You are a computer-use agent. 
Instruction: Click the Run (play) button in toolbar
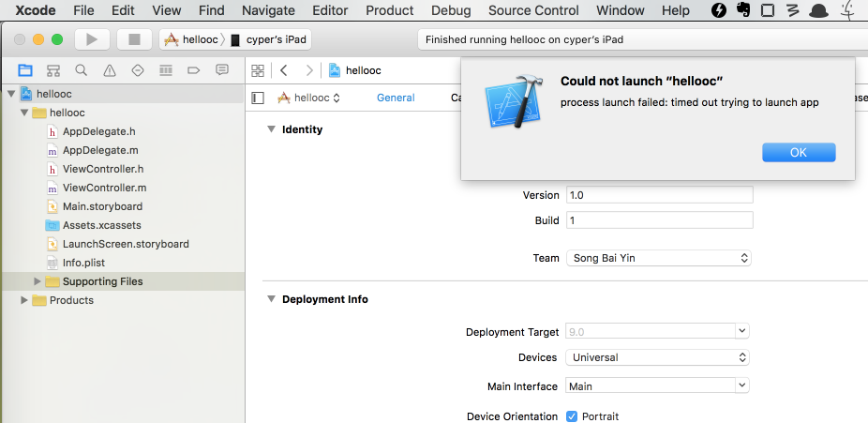coord(92,39)
